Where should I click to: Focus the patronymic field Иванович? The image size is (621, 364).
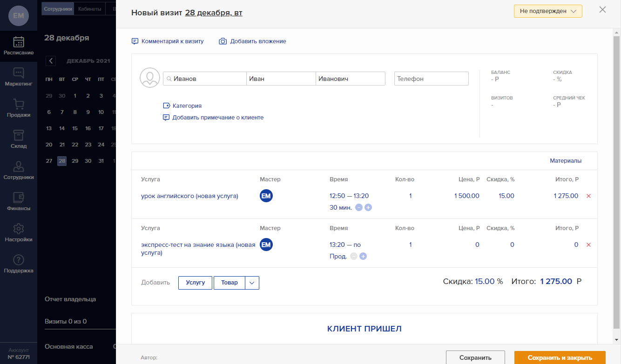tap(351, 79)
